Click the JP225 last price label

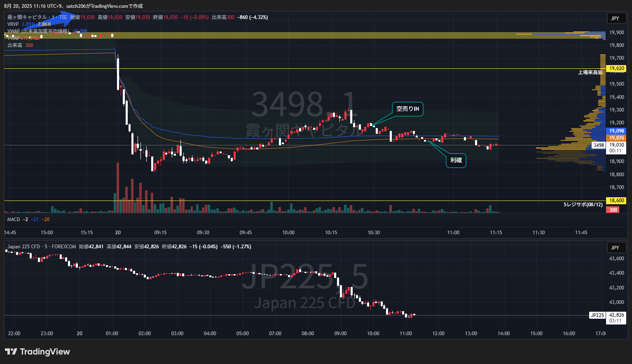[x=597, y=315]
